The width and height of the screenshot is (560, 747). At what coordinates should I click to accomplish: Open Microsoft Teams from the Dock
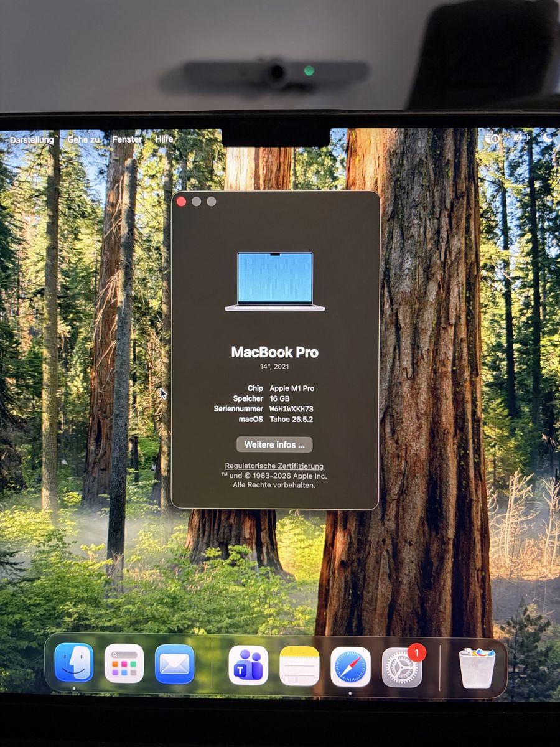[x=248, y=665]
